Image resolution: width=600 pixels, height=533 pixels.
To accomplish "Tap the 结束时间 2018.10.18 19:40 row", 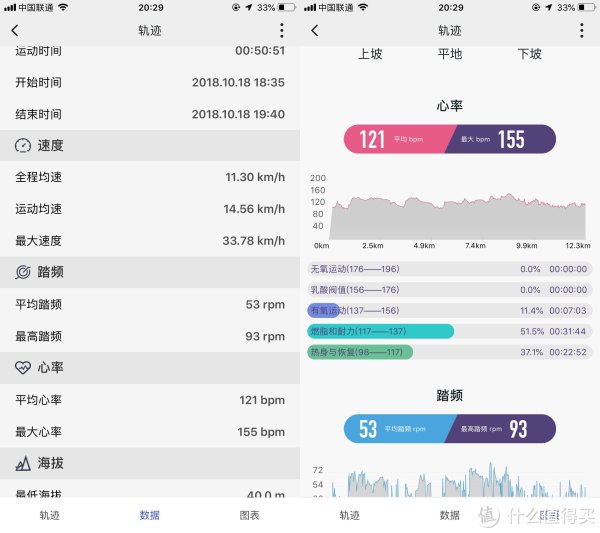I will [150, 114].
